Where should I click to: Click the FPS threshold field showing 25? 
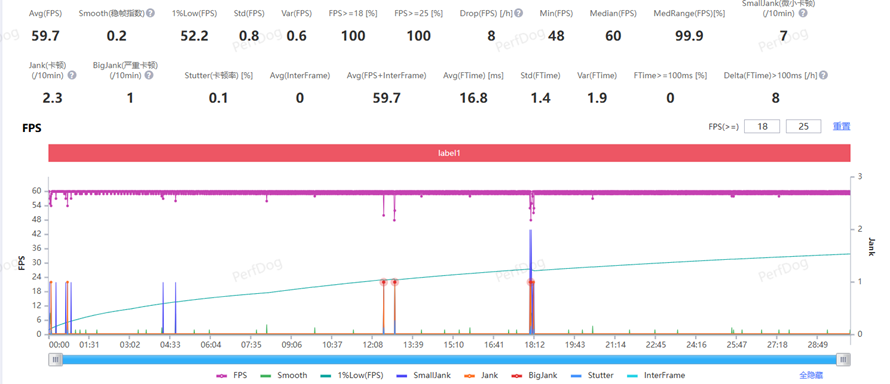[x=803, y=126]
